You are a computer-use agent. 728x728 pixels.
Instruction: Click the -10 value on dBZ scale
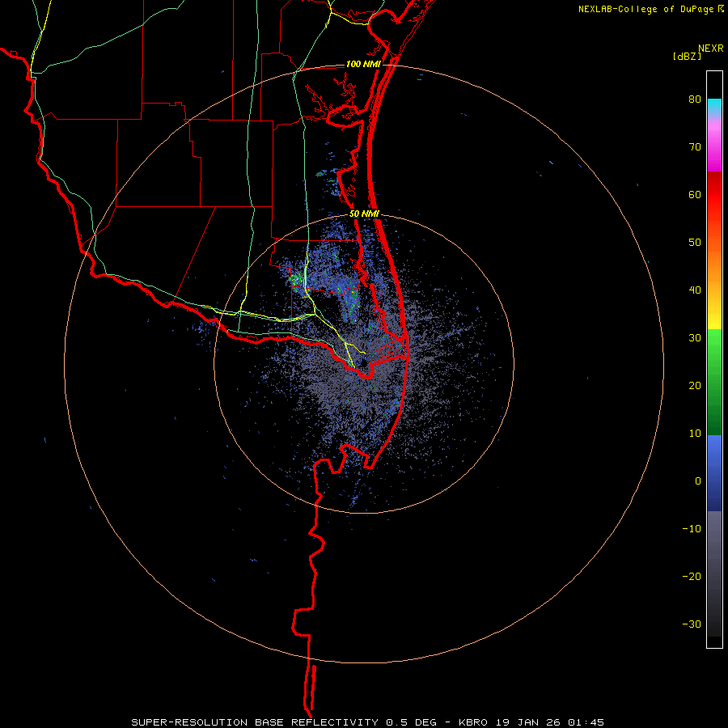[x=692, y=529]
